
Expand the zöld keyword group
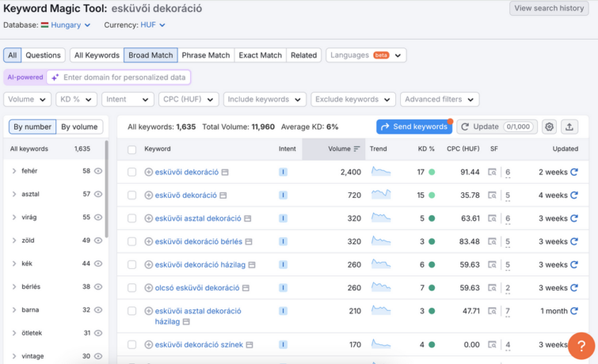(14, 241)
